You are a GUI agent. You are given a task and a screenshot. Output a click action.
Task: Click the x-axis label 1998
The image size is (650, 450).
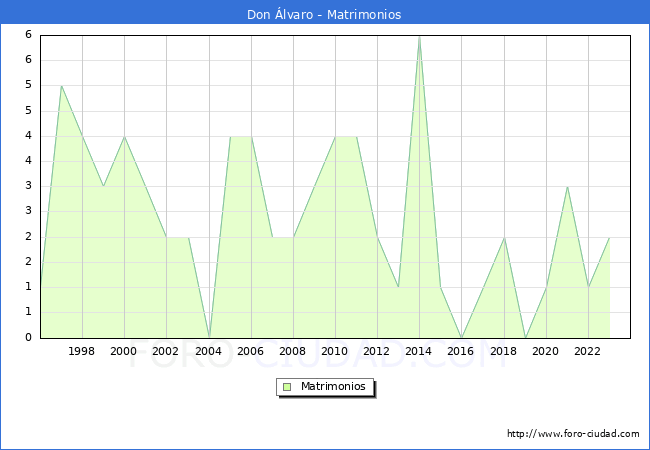coord(81,351)
